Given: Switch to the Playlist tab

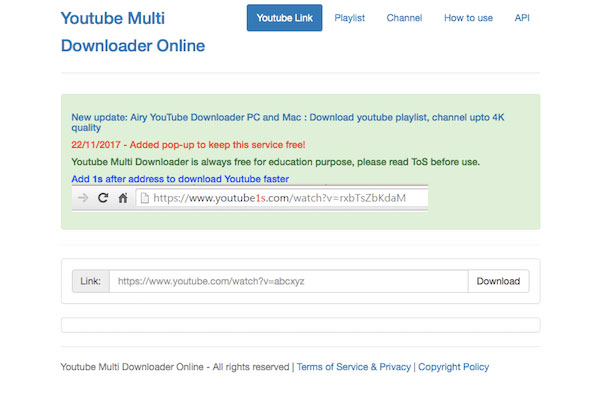Looking at the screenshot, I should tap(349, 18).
